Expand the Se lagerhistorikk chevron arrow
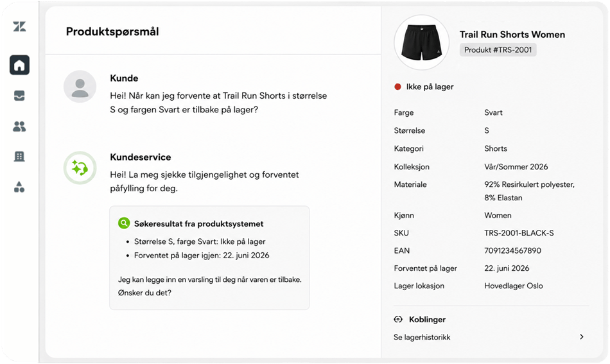The image size is (610, 364). point(582,337)
